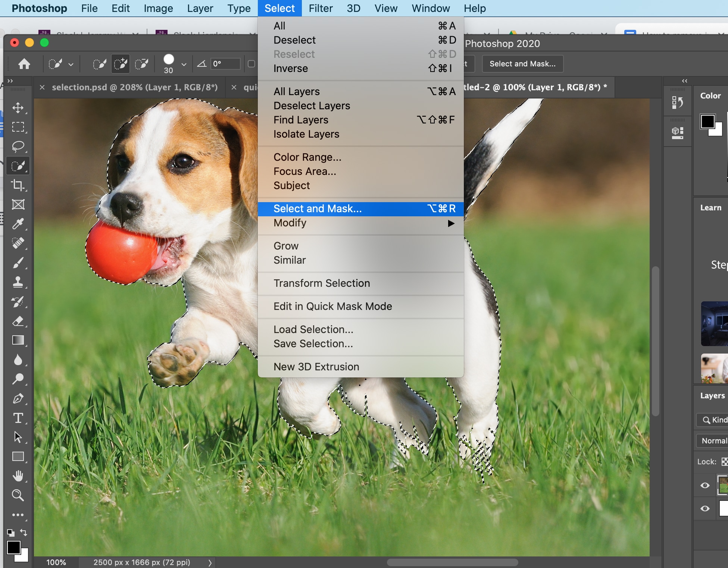Toggle layer visibility eye icon
The width and height of the screenshot is (728, 568).
click(x=704, y=484)
